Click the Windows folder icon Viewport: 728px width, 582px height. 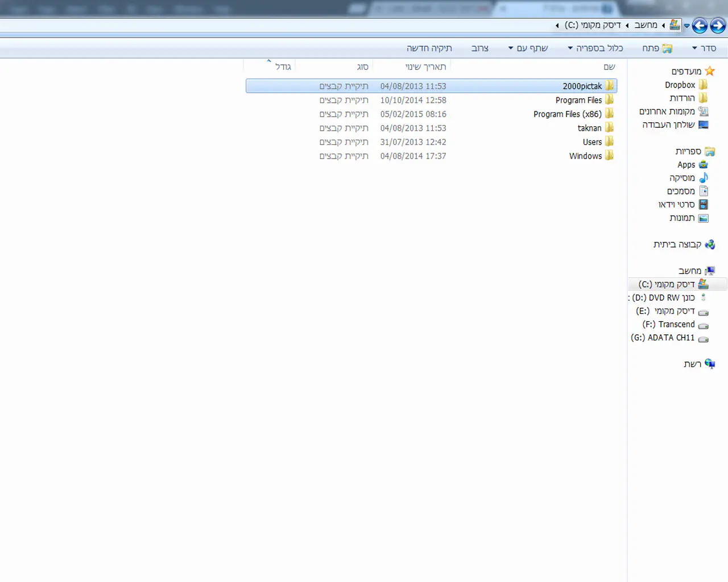609,156
